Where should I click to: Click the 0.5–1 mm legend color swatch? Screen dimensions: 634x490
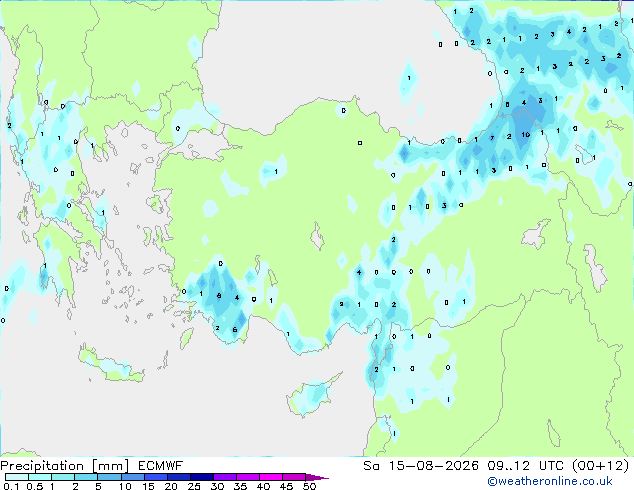pos(40,477)
